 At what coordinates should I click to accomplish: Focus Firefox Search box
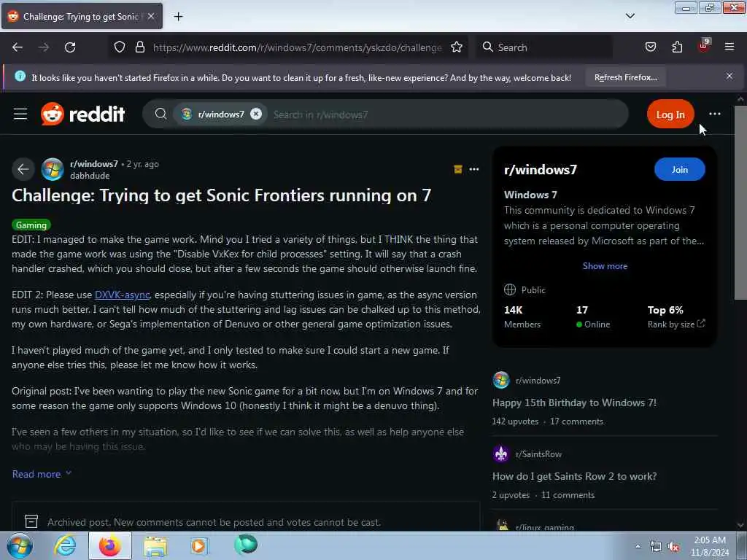click(546, 47)
